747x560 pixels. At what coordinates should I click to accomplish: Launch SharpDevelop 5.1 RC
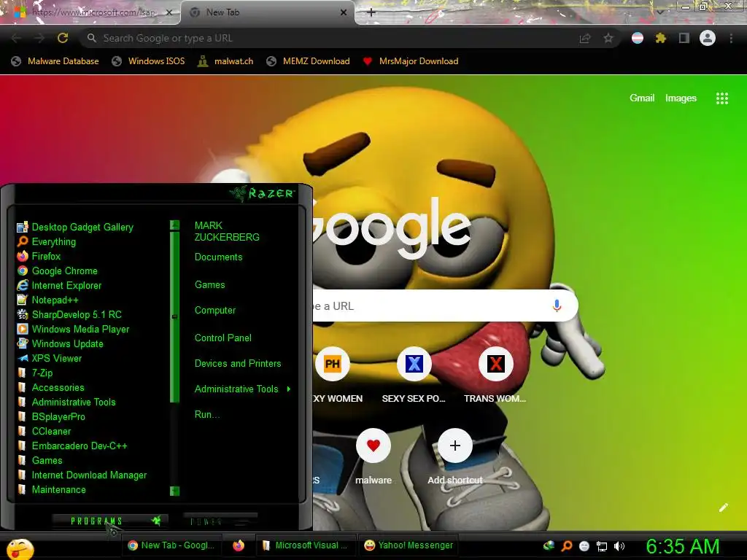click(x=69, y=315)
